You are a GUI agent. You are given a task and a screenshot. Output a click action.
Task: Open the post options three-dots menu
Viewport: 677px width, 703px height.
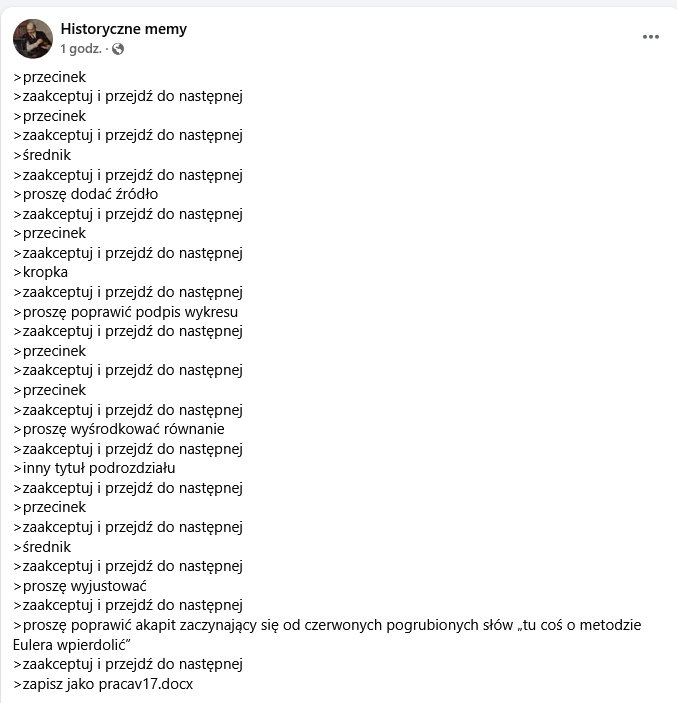[x=651, y=37]
